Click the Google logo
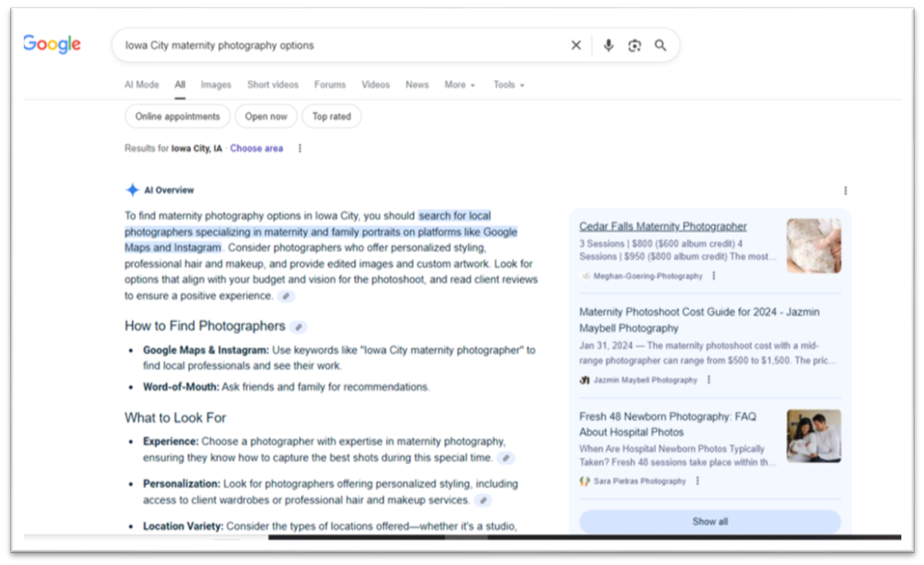The image size is (924, 565). 52,44
